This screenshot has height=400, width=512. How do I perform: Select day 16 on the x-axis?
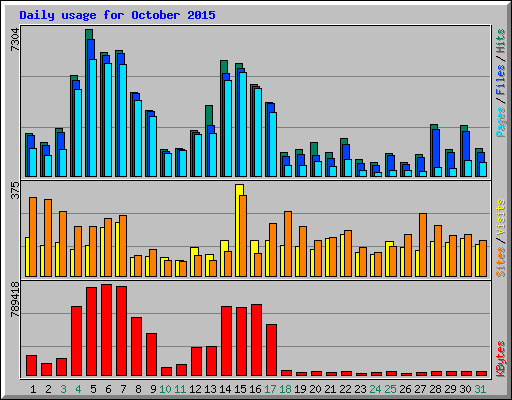255,389
